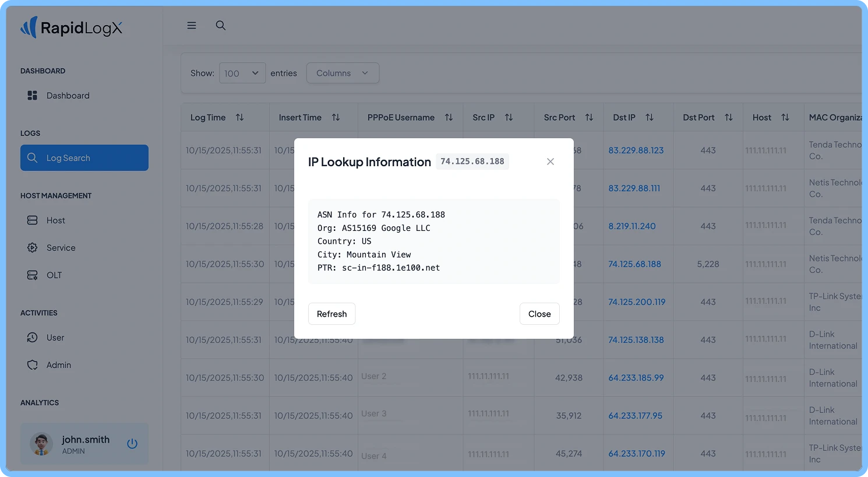
Task: Sort by Log Time column arrows
Action: pos(239,118)
